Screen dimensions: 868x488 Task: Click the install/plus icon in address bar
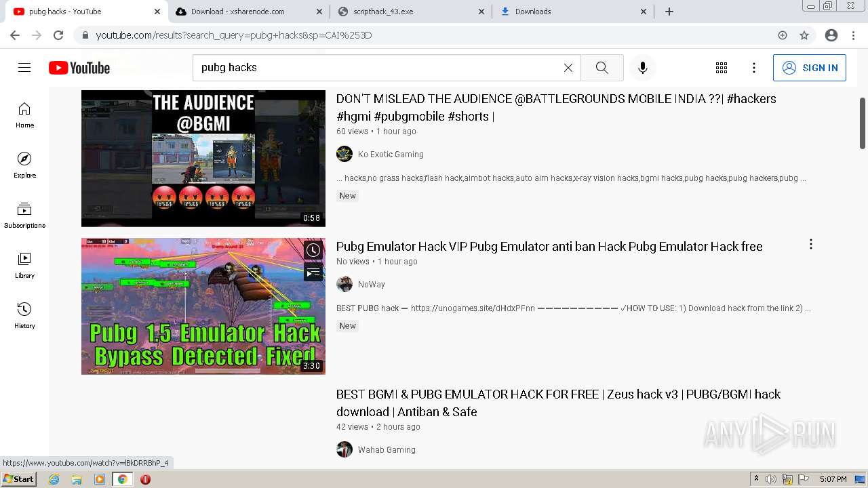[783, 35]
